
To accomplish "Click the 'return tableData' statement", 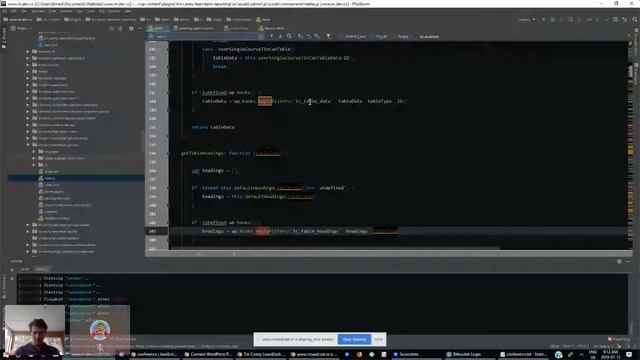I will (x=213, y=127).
